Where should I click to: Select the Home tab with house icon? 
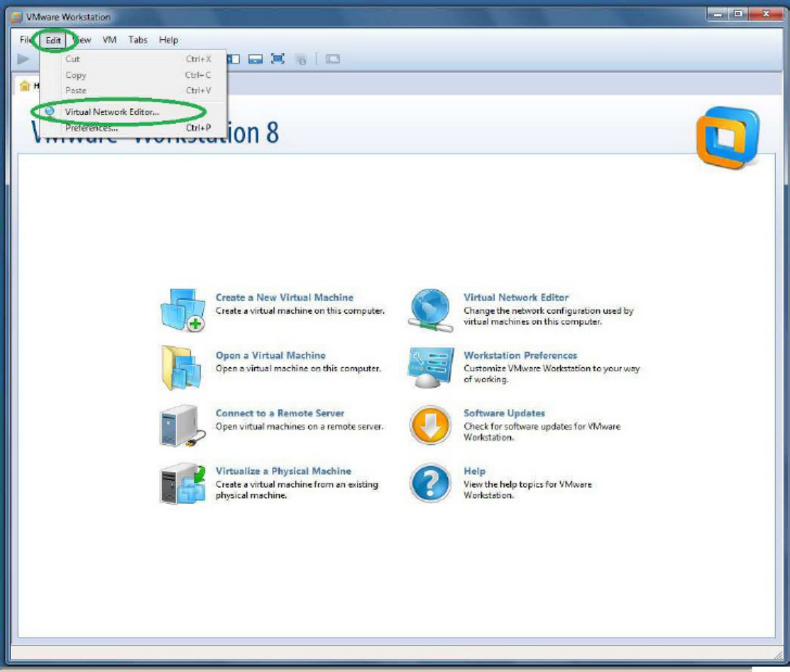[x=28, y=85]
